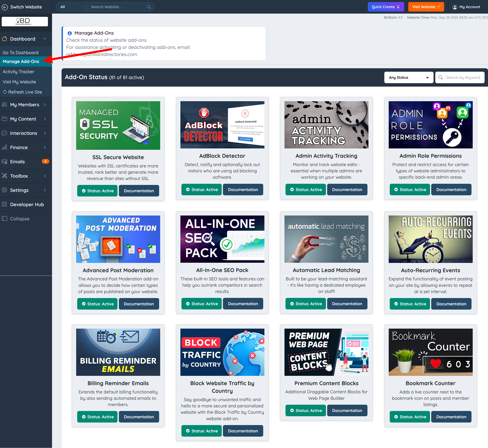Click the Switch Website back arrow icon
Image resolution: width=488 pixels, height=448 pixels.
pyautogui.click(x=5, y=7)
